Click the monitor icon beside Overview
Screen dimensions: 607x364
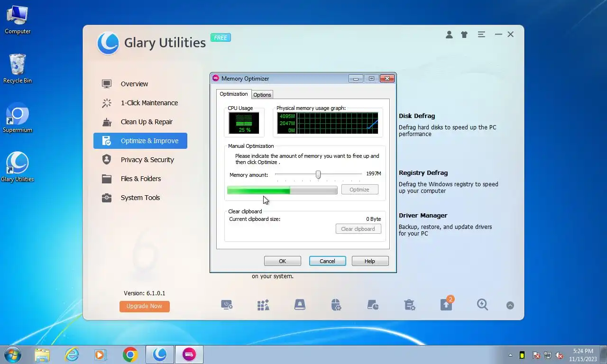107,84
